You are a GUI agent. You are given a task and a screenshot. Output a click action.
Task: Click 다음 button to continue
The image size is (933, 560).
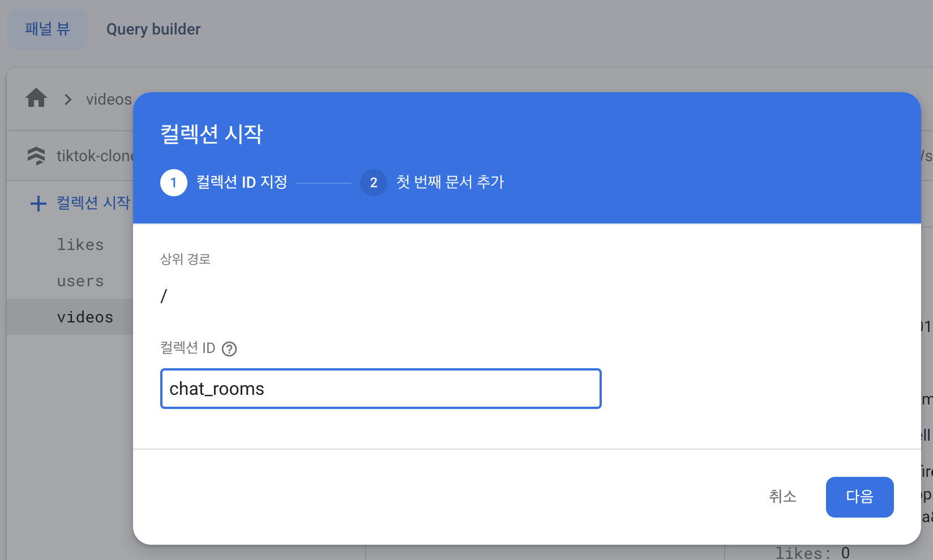[x=859, y=497]
